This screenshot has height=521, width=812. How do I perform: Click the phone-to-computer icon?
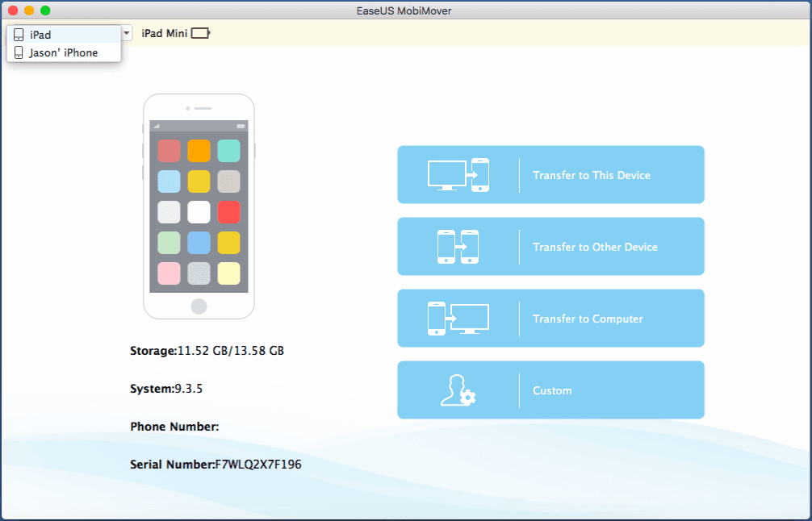point(458,319)
